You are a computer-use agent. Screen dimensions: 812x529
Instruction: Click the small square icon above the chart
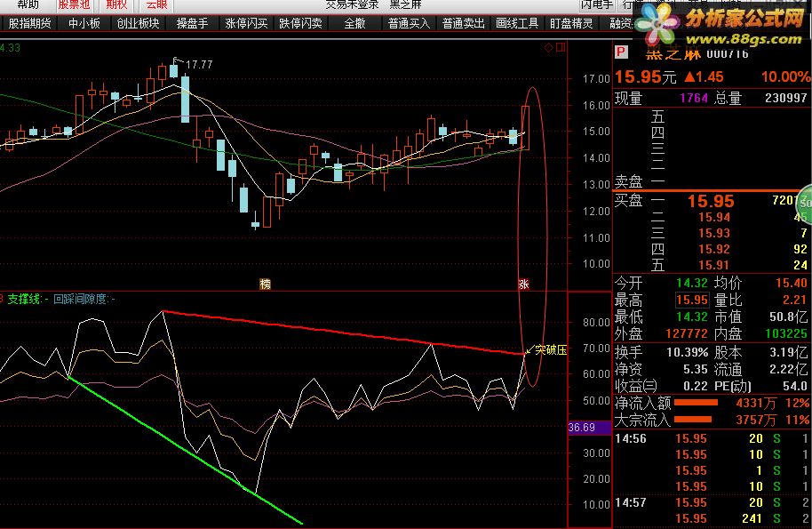[561, 48]
